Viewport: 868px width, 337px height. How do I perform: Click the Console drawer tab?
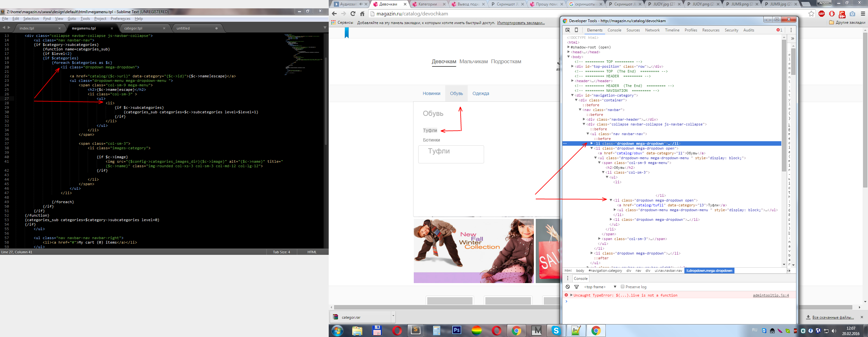click(581, 278)
